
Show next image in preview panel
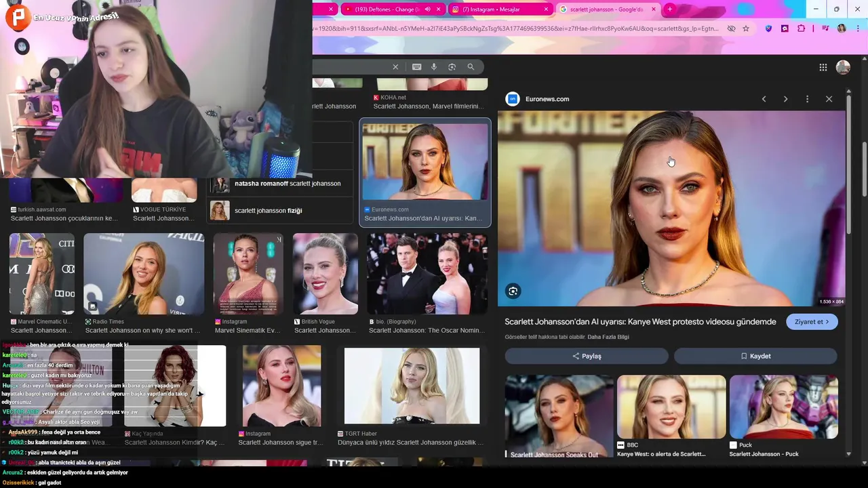[785, 99]
